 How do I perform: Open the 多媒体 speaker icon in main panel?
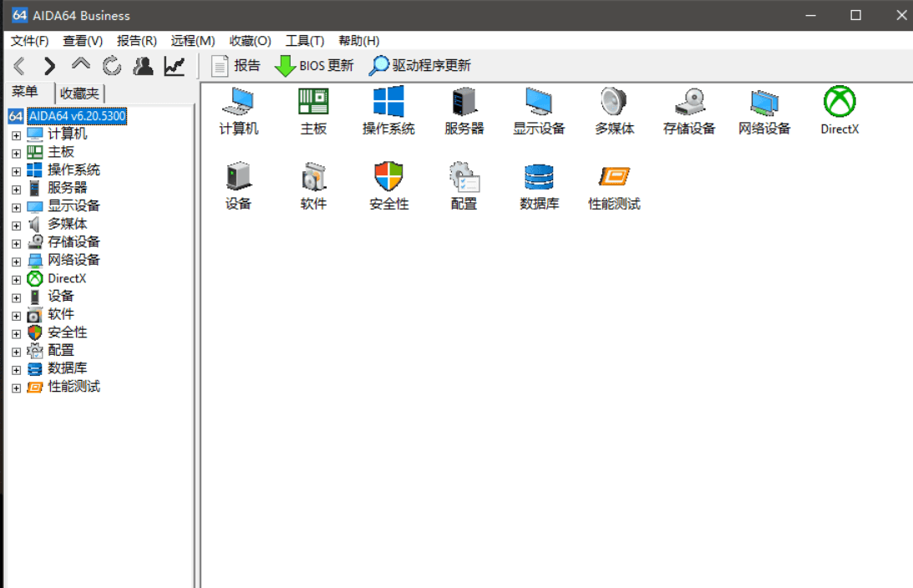coord(614,111)
